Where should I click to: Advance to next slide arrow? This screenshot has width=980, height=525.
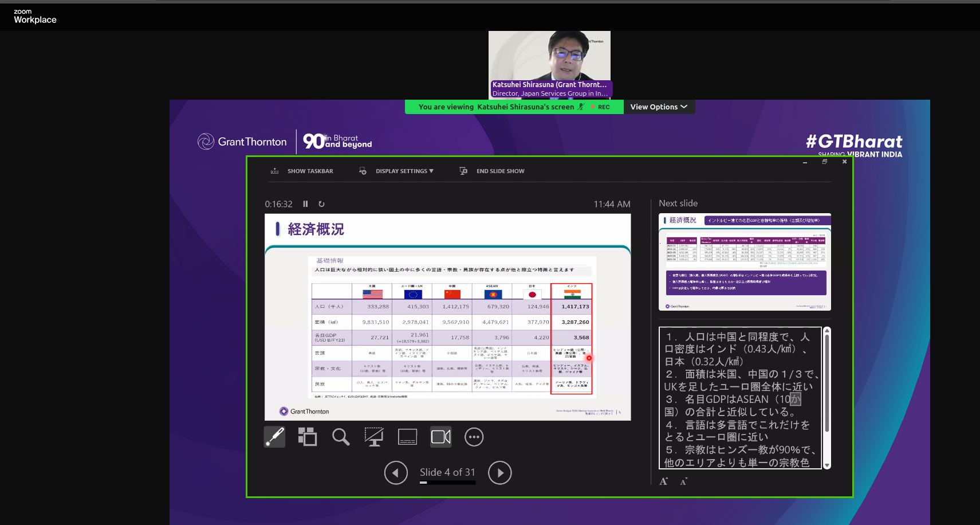pyautogui.click(x=499, y=473)
